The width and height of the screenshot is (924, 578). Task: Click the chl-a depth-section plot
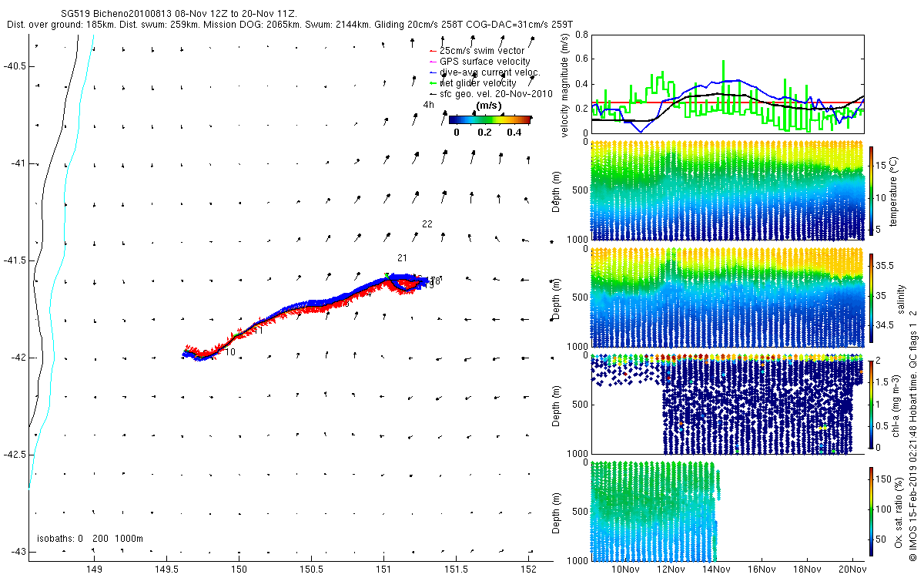point(727,403)
